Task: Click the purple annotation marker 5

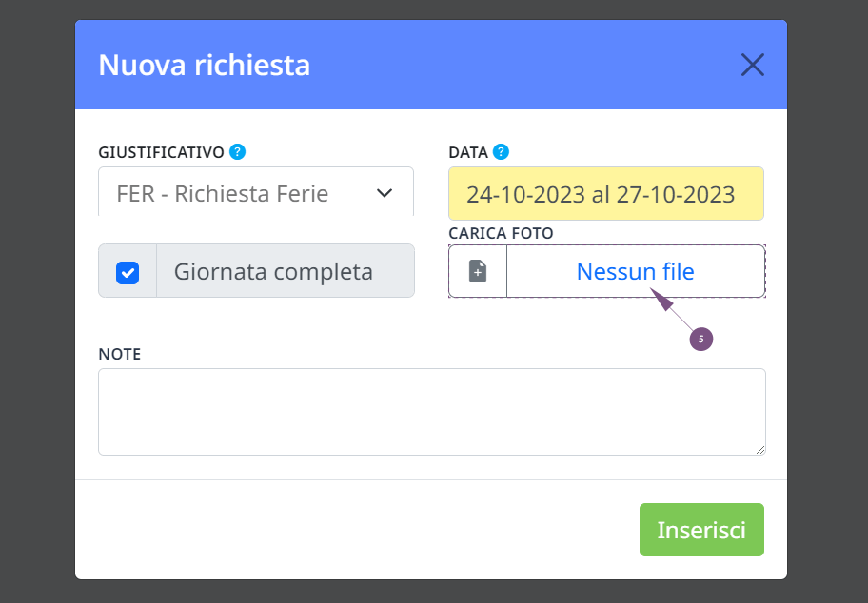Action: point(700,340)
